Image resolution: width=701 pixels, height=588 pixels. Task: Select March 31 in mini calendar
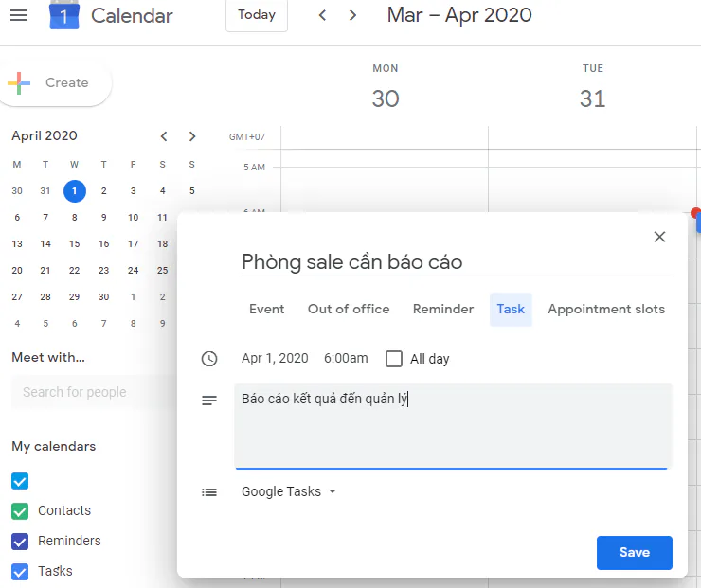[45, 191]
